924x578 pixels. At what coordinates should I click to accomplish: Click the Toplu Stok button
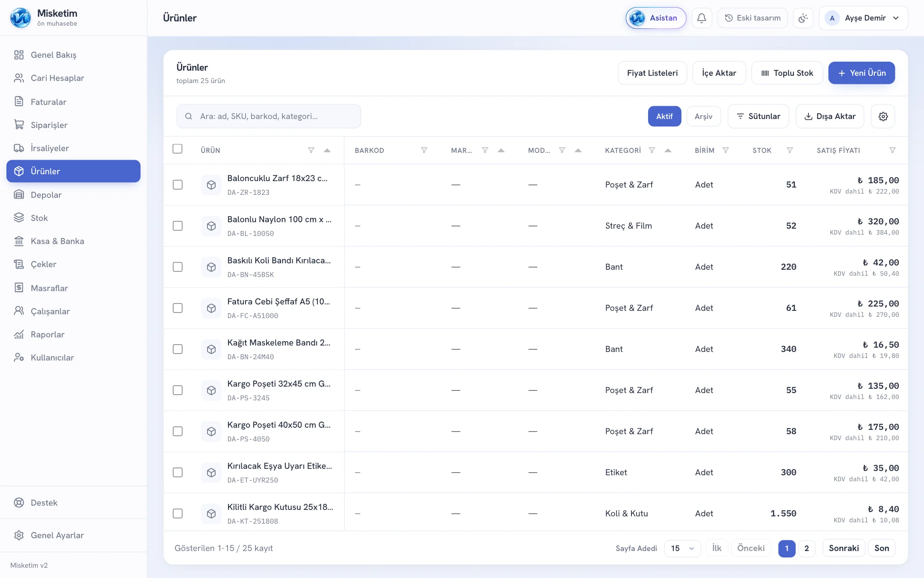point(787,73)
